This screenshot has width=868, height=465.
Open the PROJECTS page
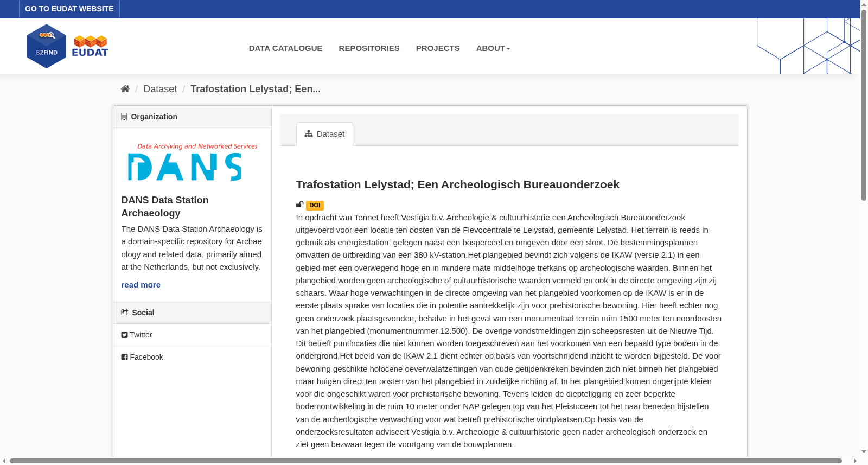[438, 48]
